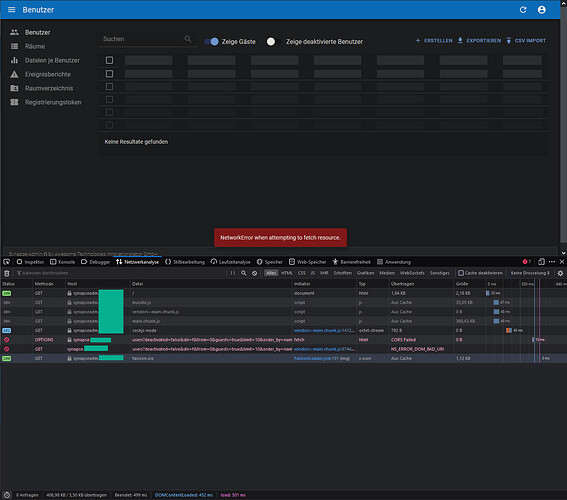Switch to Web-Speicher devtools tab
567x500 pixels.
(307, 262)
